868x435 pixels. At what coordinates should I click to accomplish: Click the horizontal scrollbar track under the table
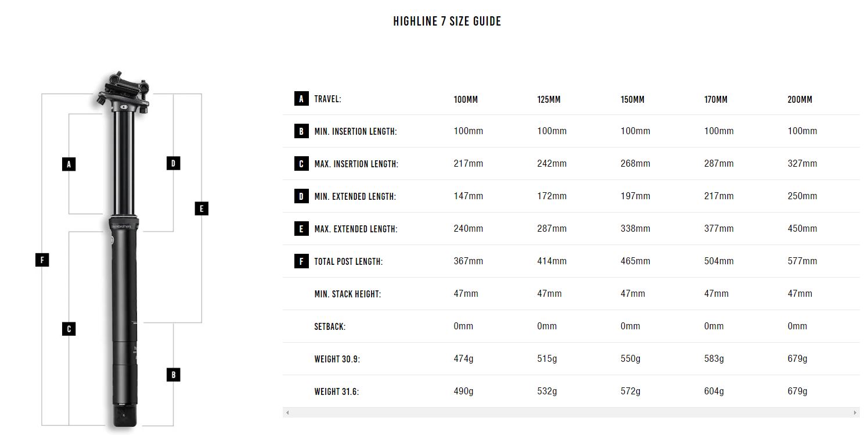[x=571, y=412]
